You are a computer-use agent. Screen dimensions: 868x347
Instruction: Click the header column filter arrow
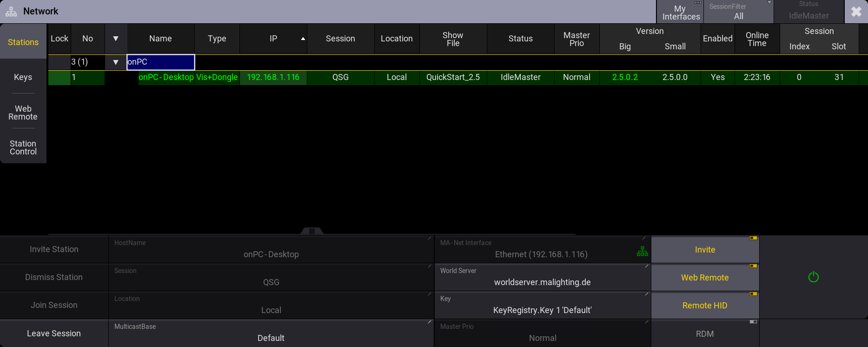point(116,39)
